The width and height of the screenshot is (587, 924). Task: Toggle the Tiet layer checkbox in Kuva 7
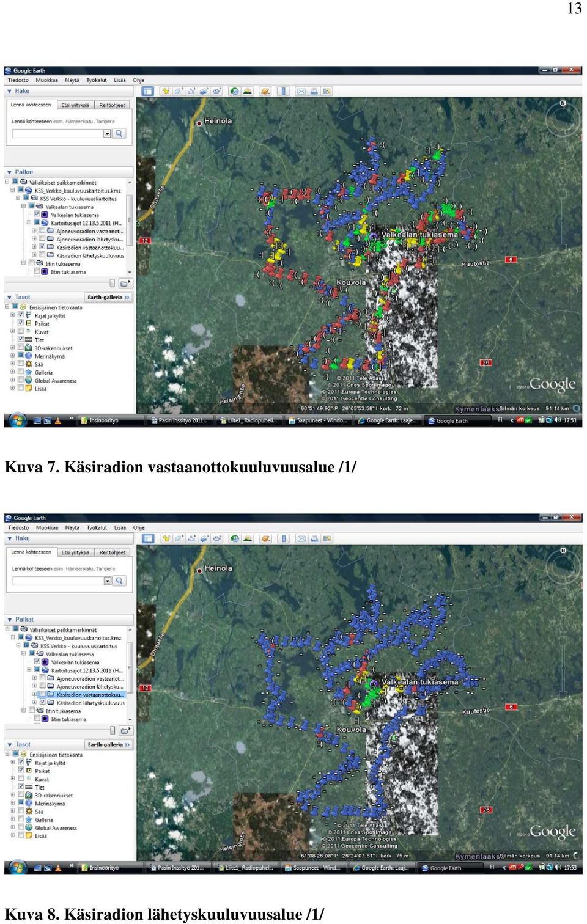coord(20,339)
